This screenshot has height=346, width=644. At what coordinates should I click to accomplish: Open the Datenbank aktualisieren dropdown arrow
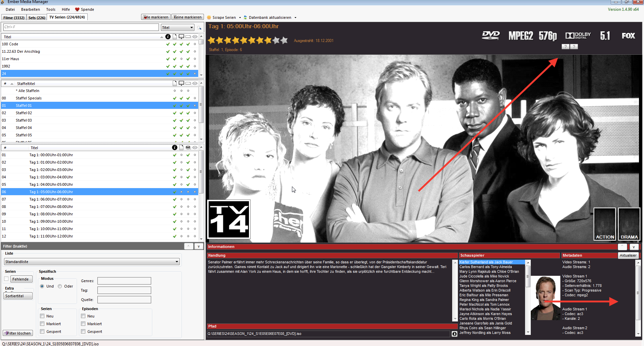click(295, 17)
